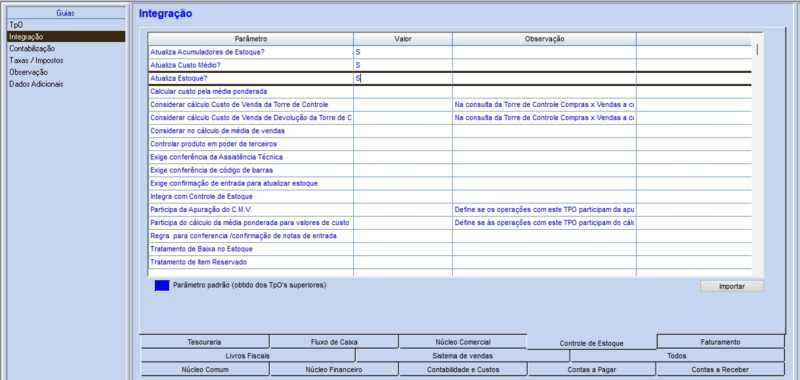Select 'Exige confirmação de entrada para atualizar estoque'
This screenshot has height=380, width=800.
(251, 183)
